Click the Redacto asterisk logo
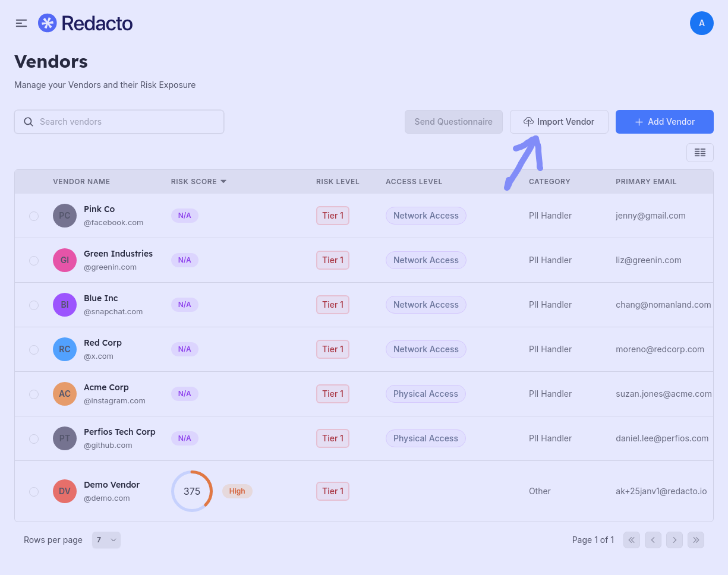 click(x=47, y=23)
